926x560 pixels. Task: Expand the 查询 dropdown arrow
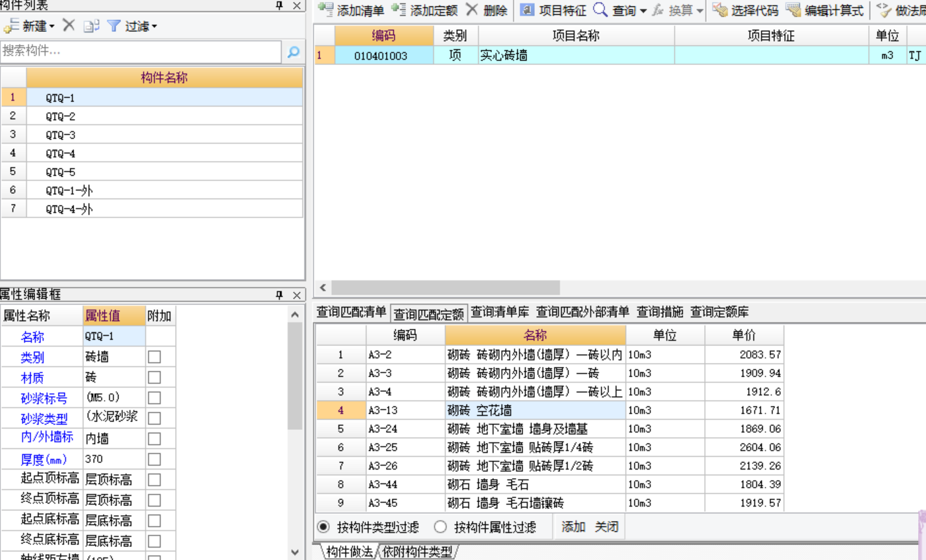point(643,11)
